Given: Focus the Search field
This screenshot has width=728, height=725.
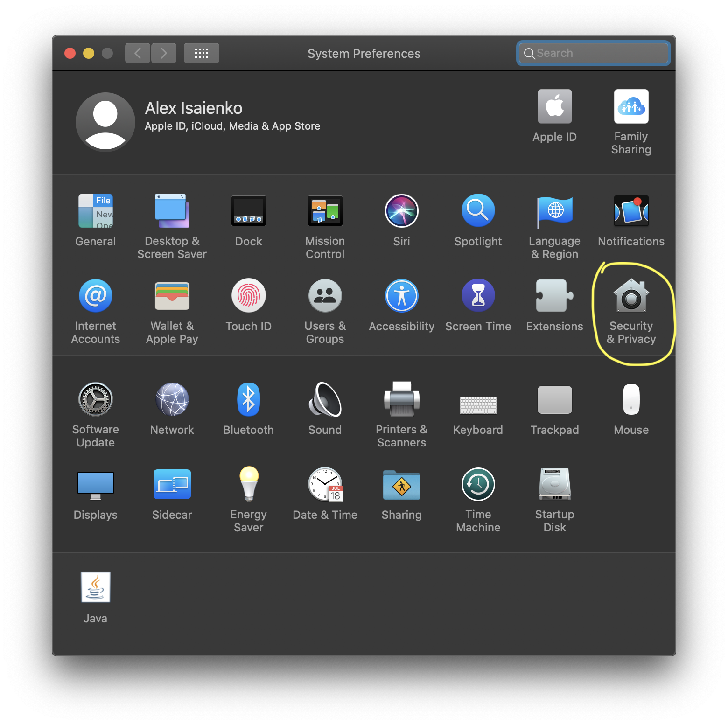Looking at the screenshot, I should point(594,53).
